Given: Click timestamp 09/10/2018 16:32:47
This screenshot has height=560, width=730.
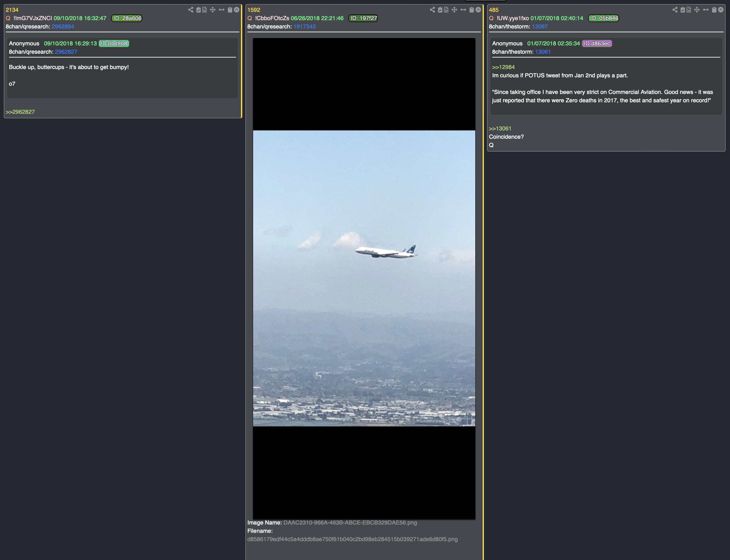Looking at the screenshot, I should [x=80, y=18].
